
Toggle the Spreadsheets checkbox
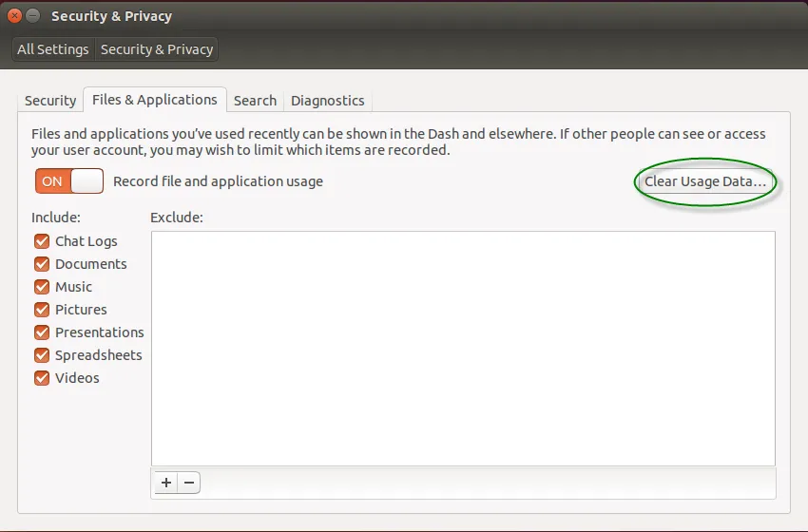coord(42,355)
